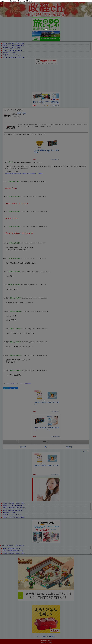92x644 pixels.
Task: Click the Twitter tweet share button
Action: [6, 388]
